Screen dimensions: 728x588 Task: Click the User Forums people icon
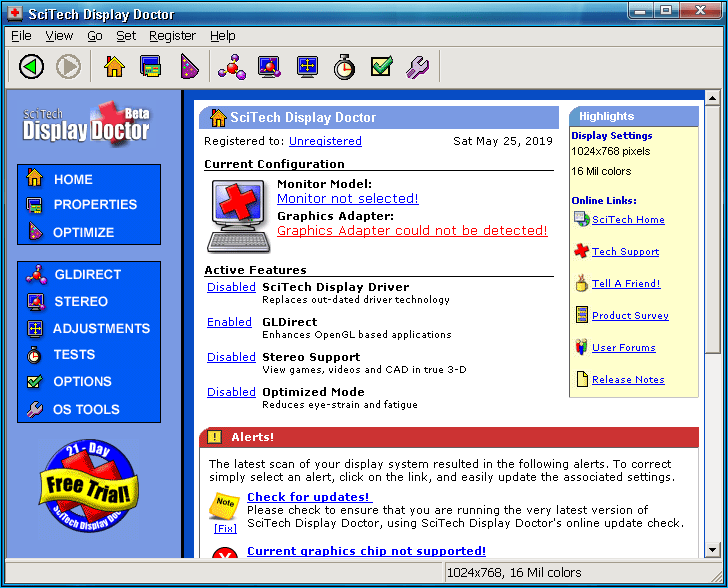tap(581, 347)
